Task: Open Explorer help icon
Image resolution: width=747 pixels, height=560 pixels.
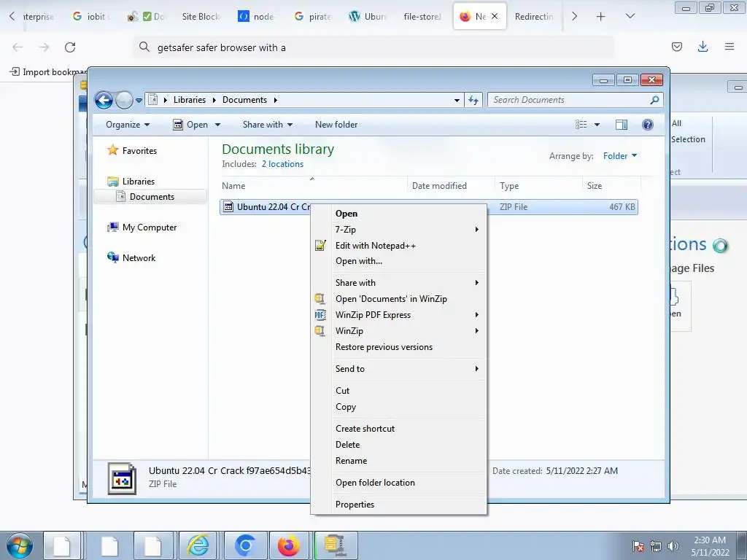Action: coord(648,125)
